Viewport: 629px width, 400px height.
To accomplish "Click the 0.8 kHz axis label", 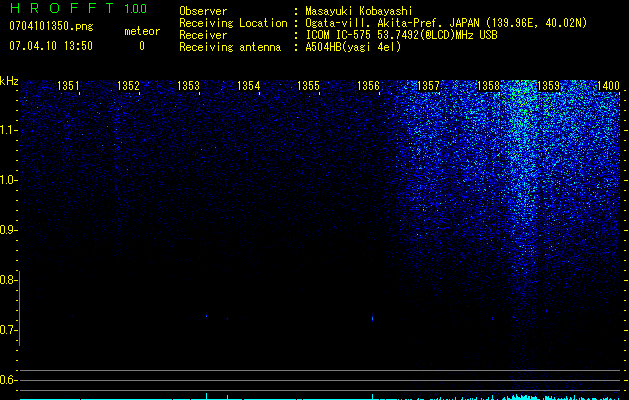I will click(x=8, y=280).
